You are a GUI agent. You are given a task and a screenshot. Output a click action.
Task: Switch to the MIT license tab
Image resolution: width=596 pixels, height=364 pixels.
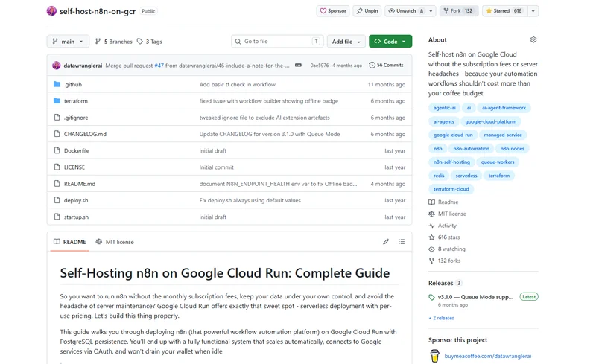point(115,242)
